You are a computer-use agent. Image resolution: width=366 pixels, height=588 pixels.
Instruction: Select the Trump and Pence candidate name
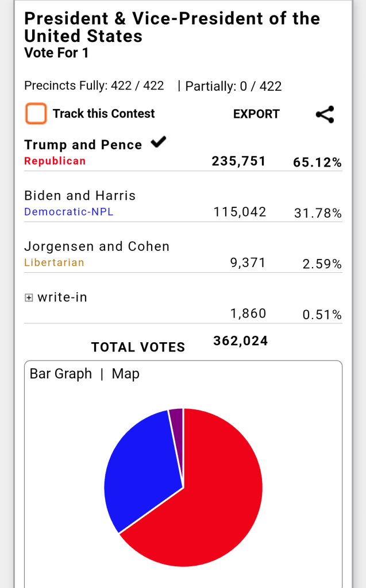(83, 145)
